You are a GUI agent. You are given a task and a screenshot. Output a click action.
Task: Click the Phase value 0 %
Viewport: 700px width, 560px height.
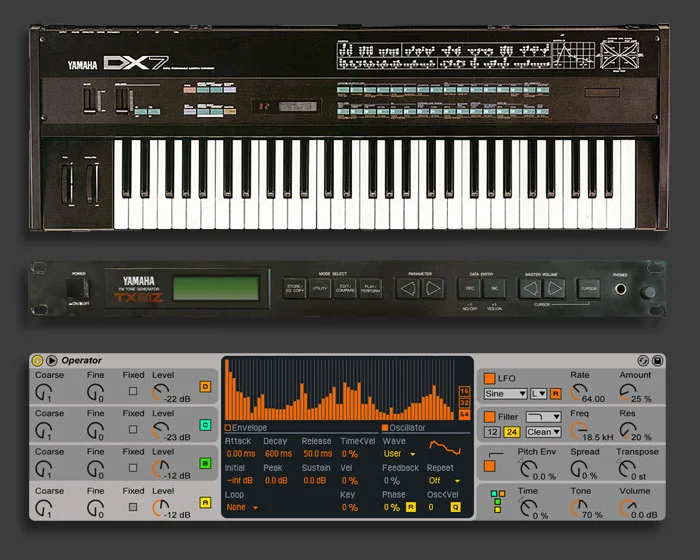point(392,507)
